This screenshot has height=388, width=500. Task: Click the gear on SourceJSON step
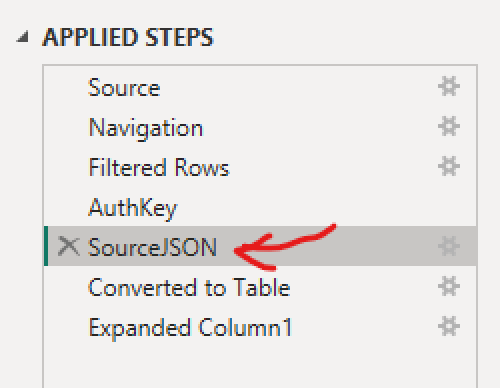pyautogui.click(x=449, y=246)
